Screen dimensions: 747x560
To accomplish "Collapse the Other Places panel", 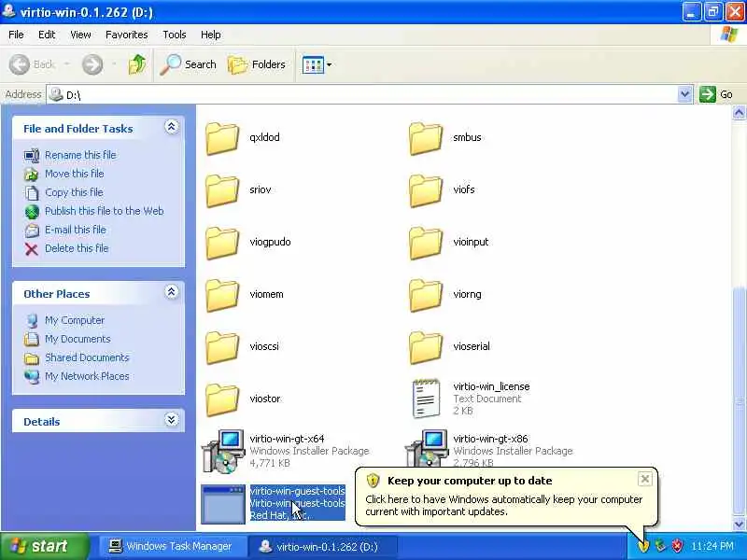I will pyautogui.click(x=172, y=292).
